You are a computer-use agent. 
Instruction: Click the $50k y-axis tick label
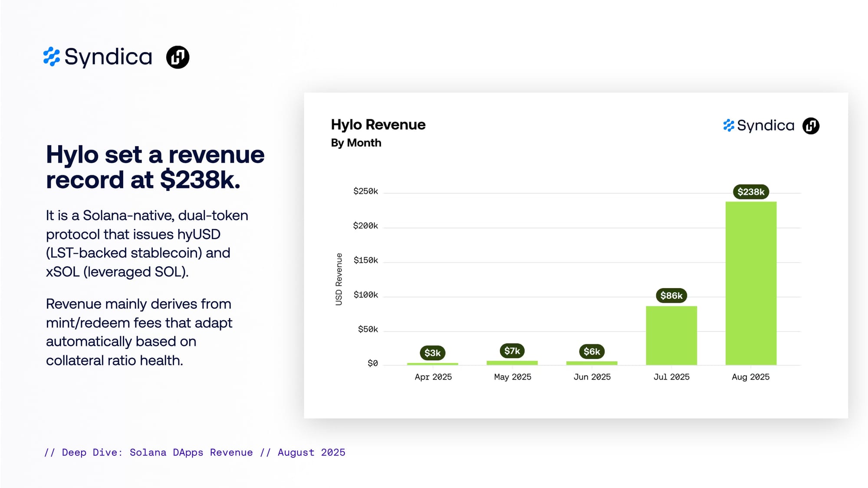tap(368, 329)
